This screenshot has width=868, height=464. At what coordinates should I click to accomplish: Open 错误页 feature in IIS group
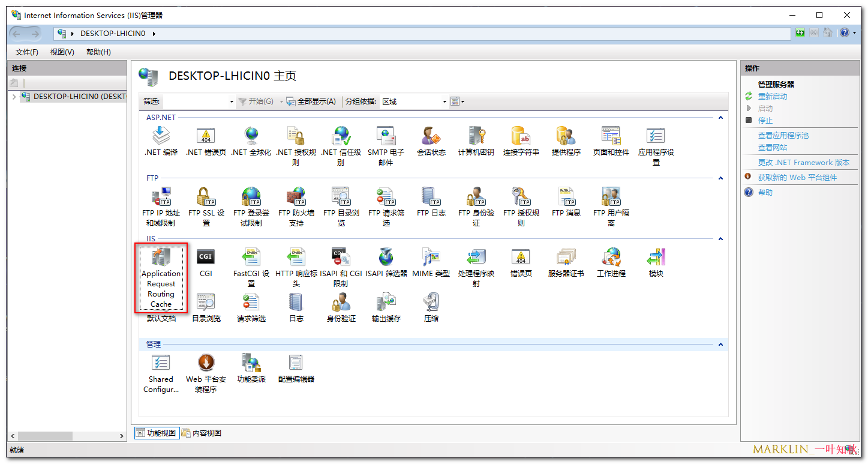point(521,262)
